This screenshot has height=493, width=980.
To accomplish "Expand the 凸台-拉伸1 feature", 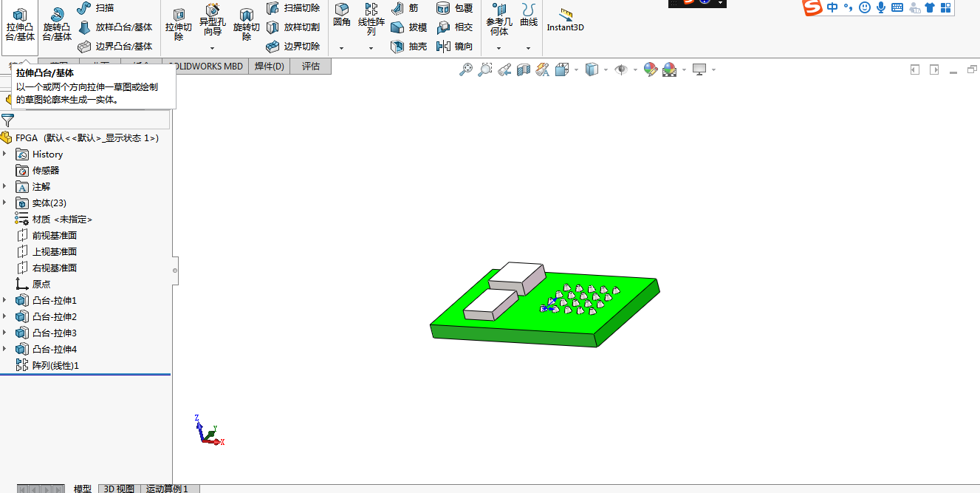I will click(5, 300).
